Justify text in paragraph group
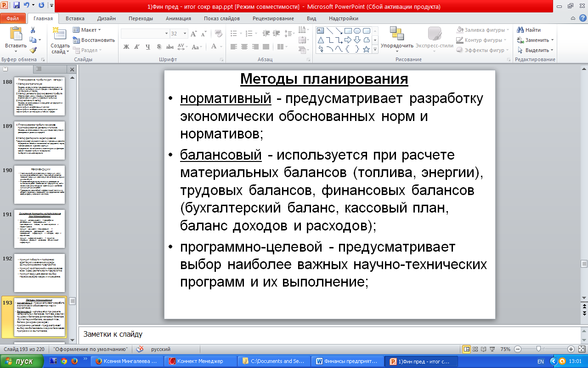This screenshot has width=588, height=368. click(x=266, y=47)
